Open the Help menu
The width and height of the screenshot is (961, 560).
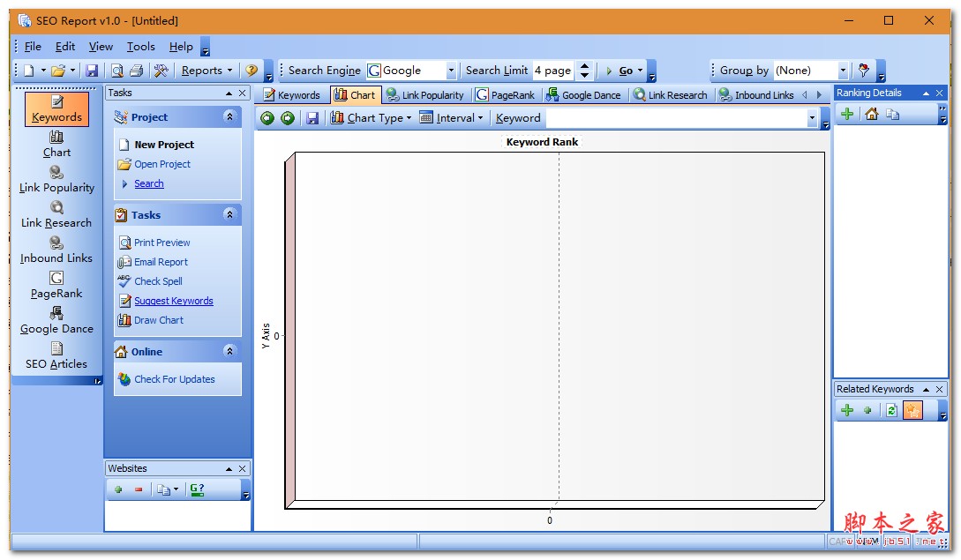click(181, 47)
